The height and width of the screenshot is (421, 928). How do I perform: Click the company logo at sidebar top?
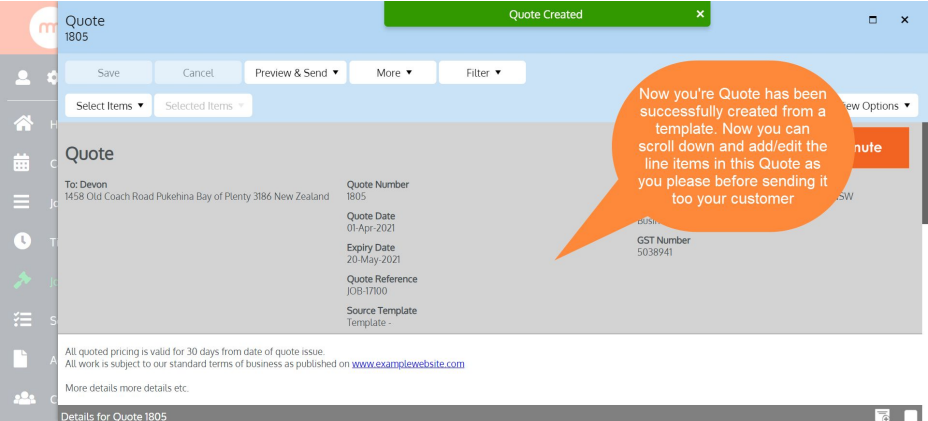coord(44,28)
